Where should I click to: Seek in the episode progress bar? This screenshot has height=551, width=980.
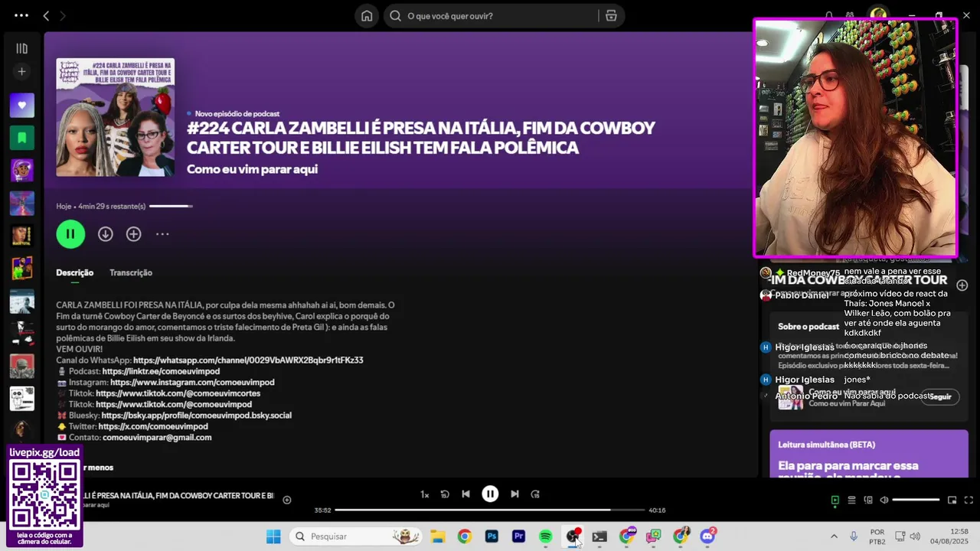pos(490,510)
